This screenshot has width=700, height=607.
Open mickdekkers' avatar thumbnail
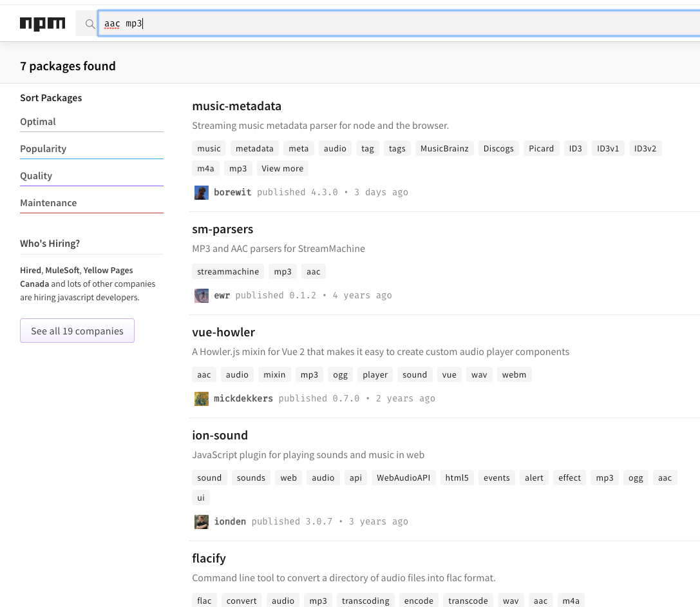202,399
